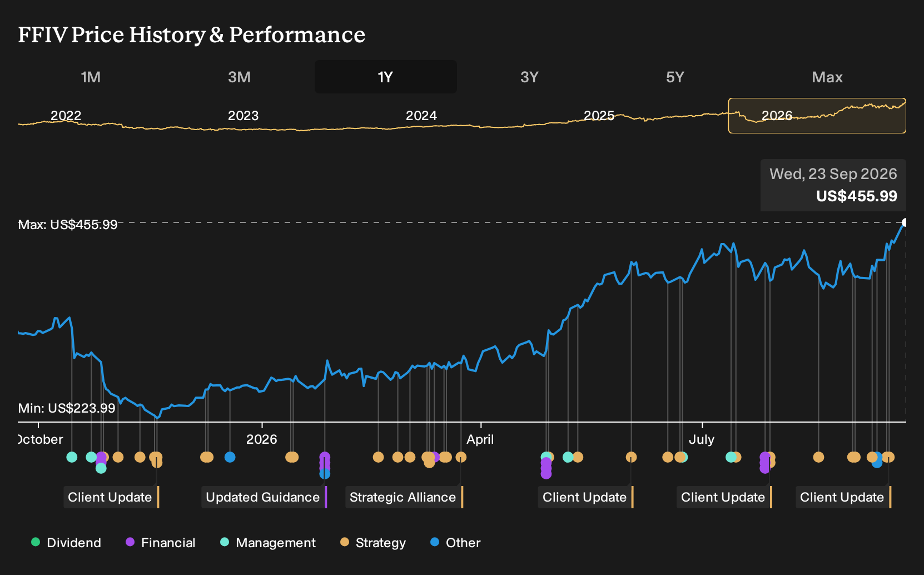Image resolution: width=924 pixels, height=575 pixels.
Task: Click the Wed, 23 Sep 2026 tooltip date
Action: (x=833, y=174)
